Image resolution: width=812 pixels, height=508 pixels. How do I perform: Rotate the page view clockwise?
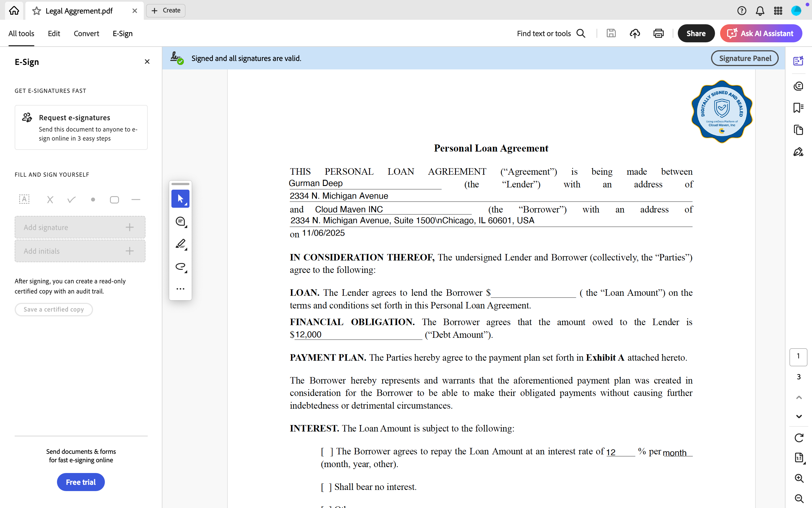pos(799,438)
